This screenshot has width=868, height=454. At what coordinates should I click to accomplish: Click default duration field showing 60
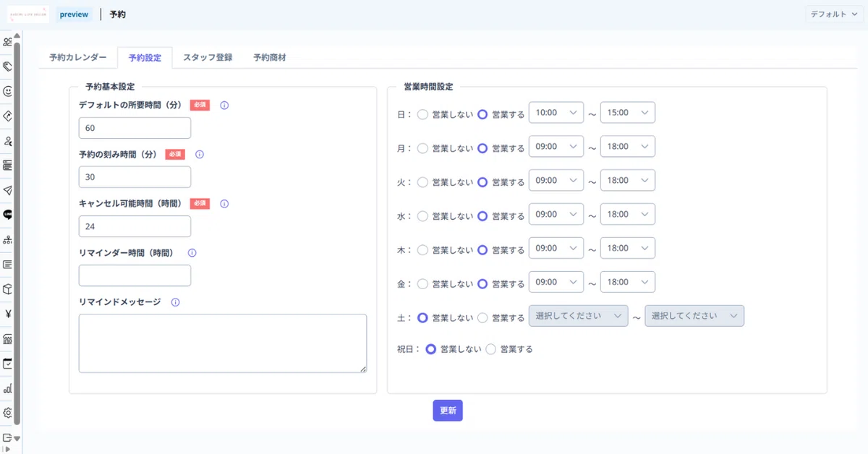pos(135,128)
